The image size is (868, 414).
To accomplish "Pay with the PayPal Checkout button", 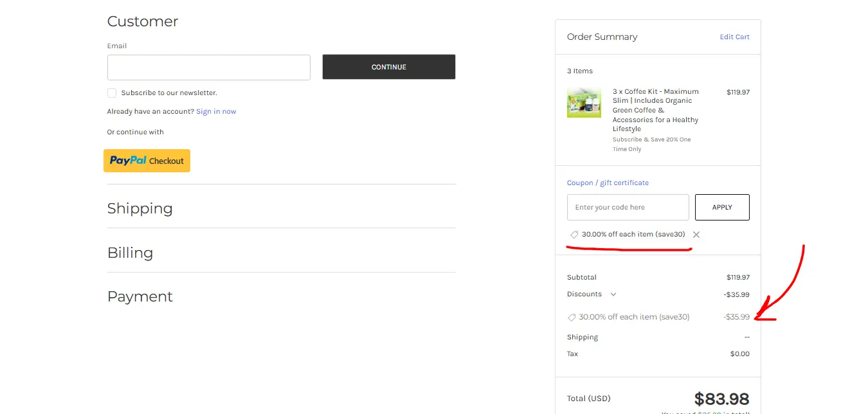I will click(x=147, y=161).
